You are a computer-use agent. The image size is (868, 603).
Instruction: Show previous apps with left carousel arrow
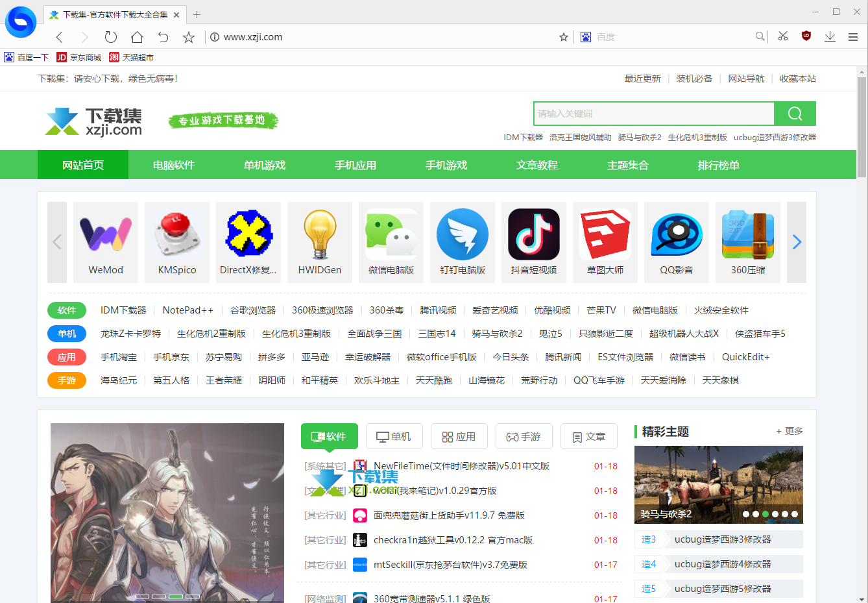pos(57,242)
